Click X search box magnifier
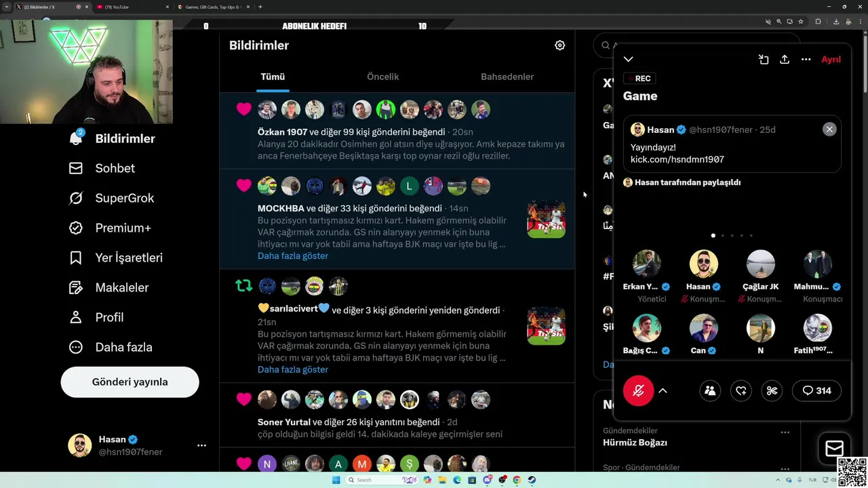 click(606, 45)
